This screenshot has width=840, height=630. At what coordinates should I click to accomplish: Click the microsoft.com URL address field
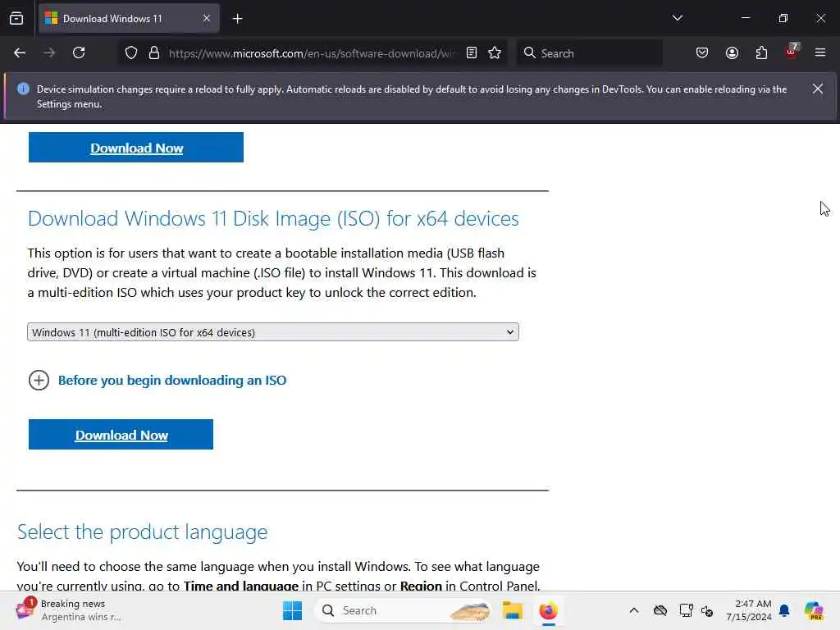pyautogui.click(x=313, y=53)
